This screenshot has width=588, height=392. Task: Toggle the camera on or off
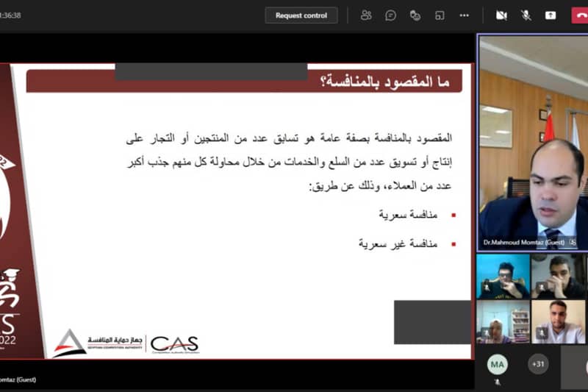click(501, 15)
